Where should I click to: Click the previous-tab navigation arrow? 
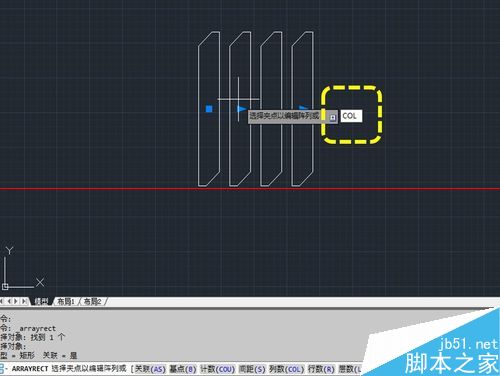coord(9,301)
